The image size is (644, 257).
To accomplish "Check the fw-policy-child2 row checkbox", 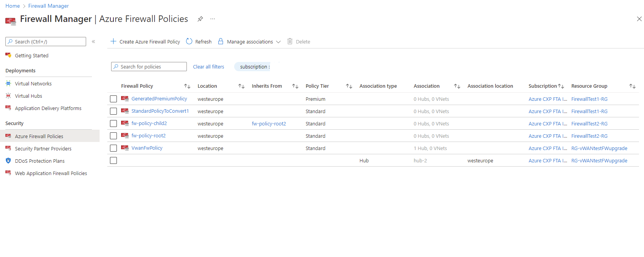I will (113, 123).
